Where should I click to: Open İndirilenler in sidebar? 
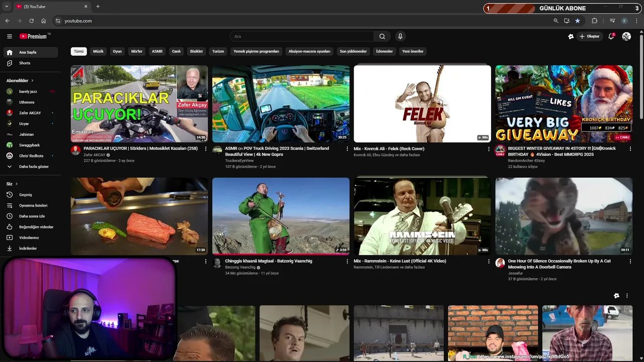pos(31,248)
